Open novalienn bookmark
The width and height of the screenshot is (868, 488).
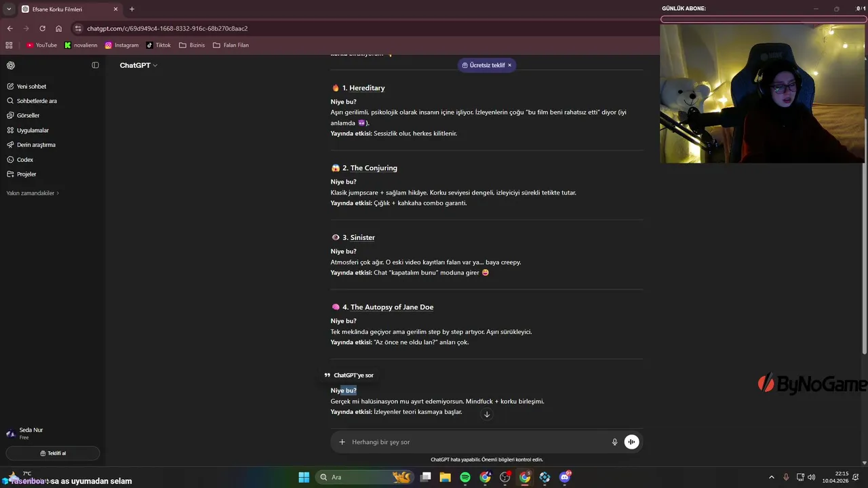(81, 45)
